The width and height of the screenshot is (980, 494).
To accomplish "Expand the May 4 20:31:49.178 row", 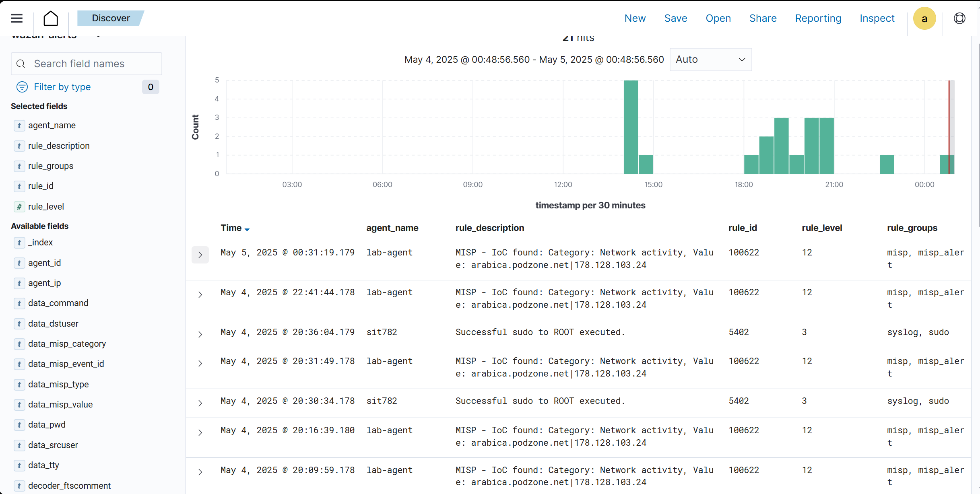I will (200, 363).
